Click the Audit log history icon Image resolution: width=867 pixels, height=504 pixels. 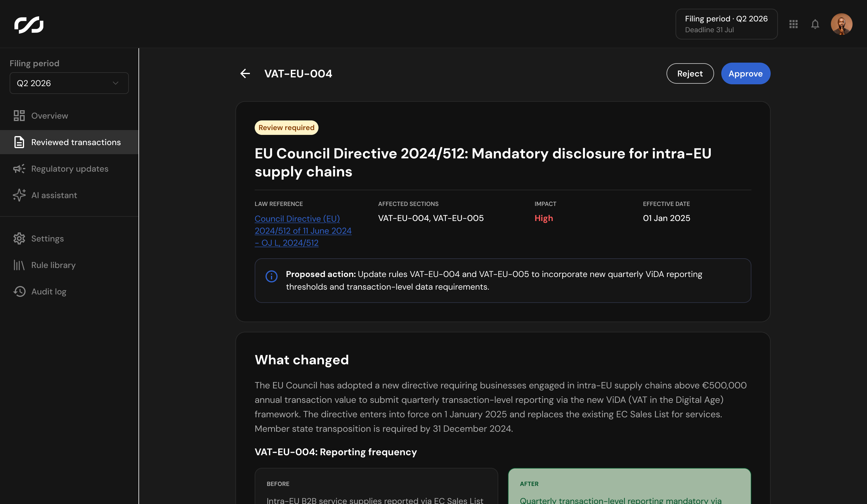pos(19,291)
